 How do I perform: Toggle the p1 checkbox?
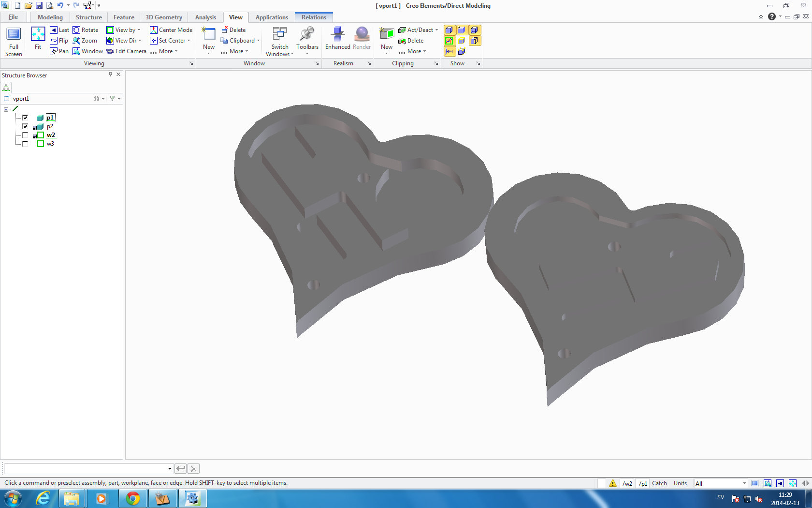click(x=25, y=118)
